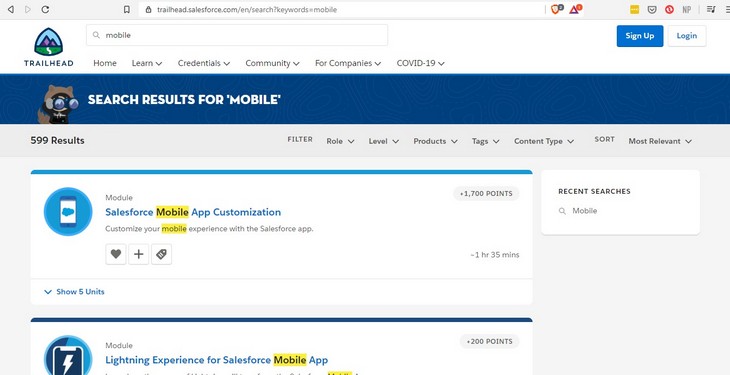
Task: Click the padlock icon in address bar
Action: 149,10
